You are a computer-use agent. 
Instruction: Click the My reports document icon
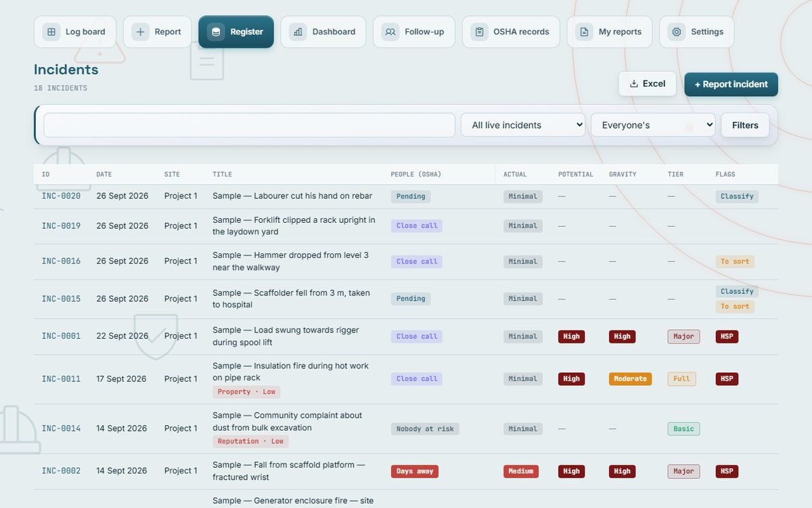pos(584,32)
